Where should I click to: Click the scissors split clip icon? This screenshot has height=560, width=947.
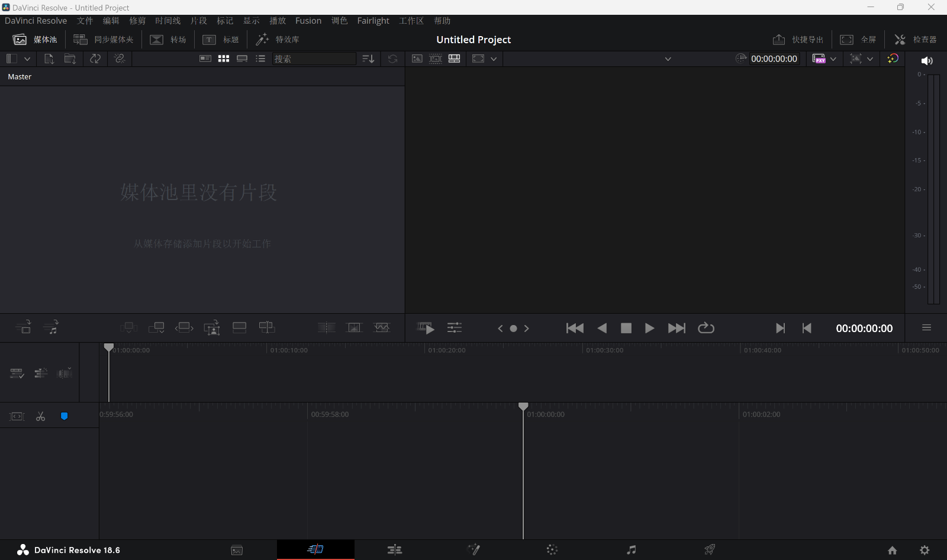pyautogui.click(x=40, y=417)
